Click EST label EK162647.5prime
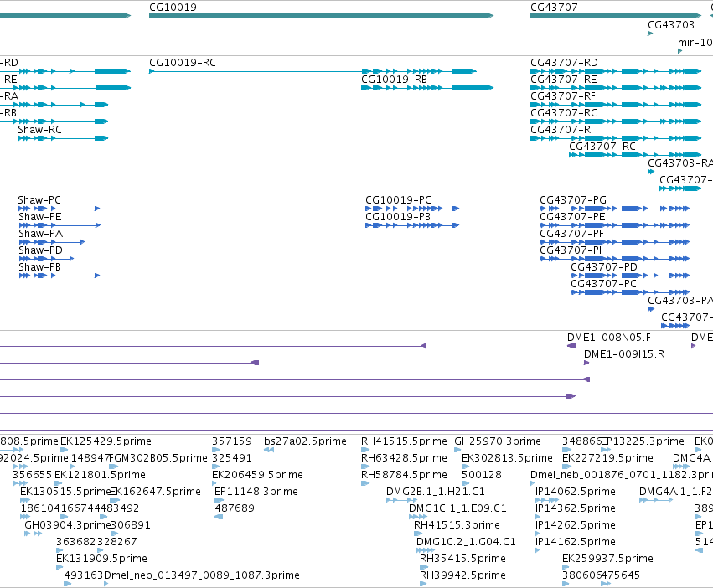 pos(156,492)
